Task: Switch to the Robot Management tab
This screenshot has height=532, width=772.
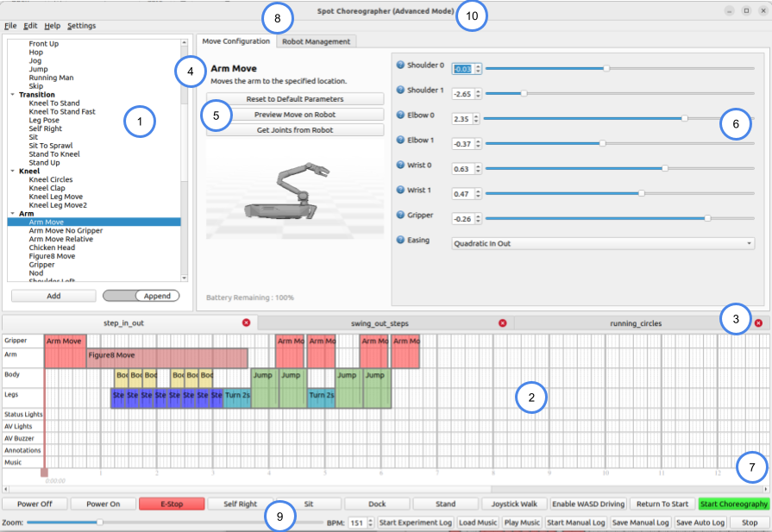Action: (x=317, y=41)
